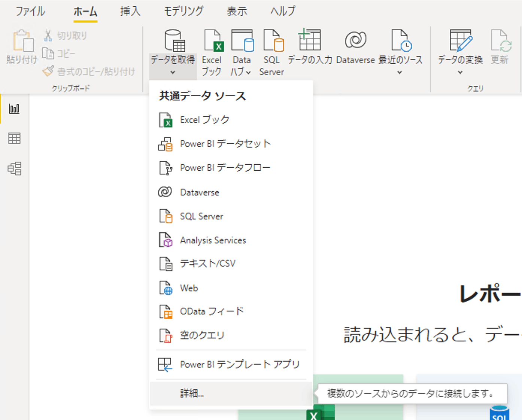This screenshot has width=522, height=420.
Task: Select Dataverse in the dropdown list
Action: pyautogui.click(x=231, y=192)
